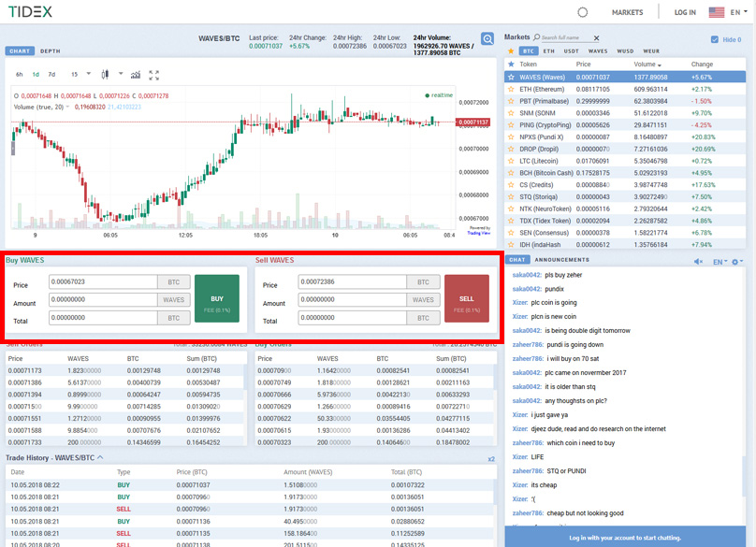The image size is (756, 547).
Task: Switch to the CHART tab
Action: click(20, 51)
